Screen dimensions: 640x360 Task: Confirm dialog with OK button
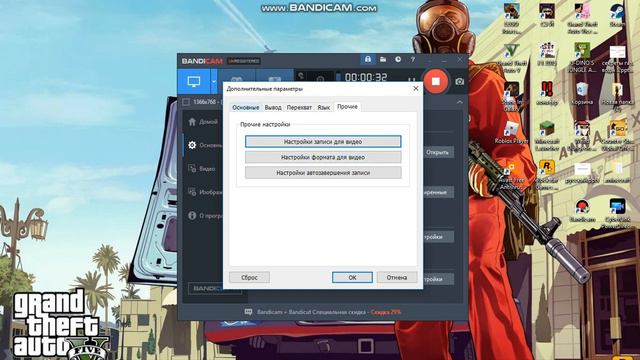(352, 278)
